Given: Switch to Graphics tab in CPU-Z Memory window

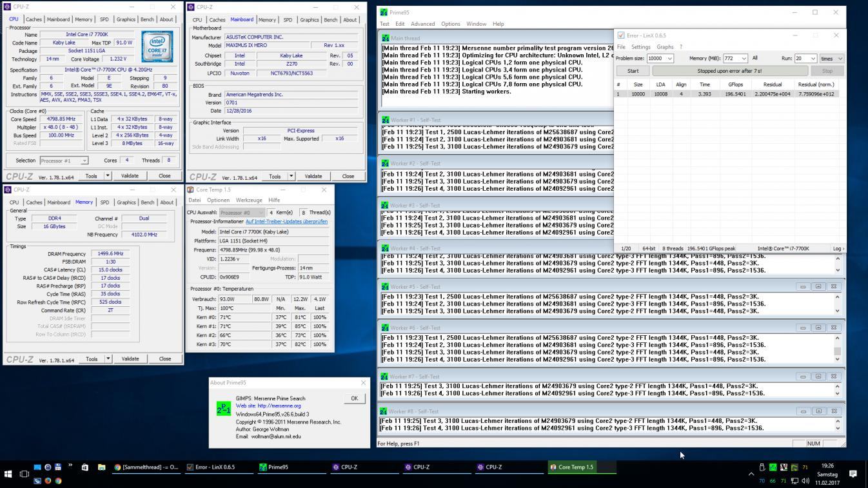Looking at the screenshot, I should click(126, 202).
